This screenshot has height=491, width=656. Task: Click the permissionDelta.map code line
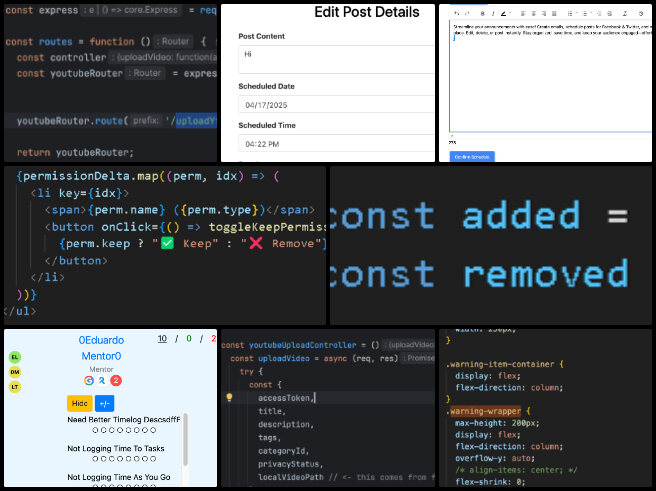click(x=148, y=176)
